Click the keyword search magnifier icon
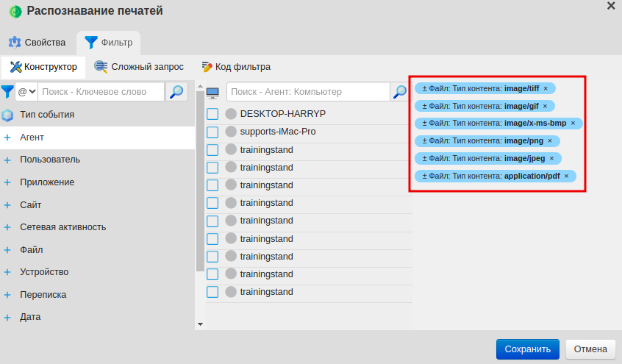The height and width of the screenshot is (364, 622). click(176, 92)
